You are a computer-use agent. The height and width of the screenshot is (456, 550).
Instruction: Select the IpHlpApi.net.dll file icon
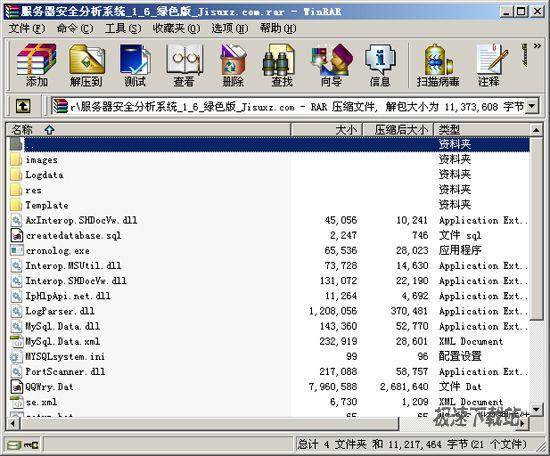pyautogui.click(x=16, y=296)
